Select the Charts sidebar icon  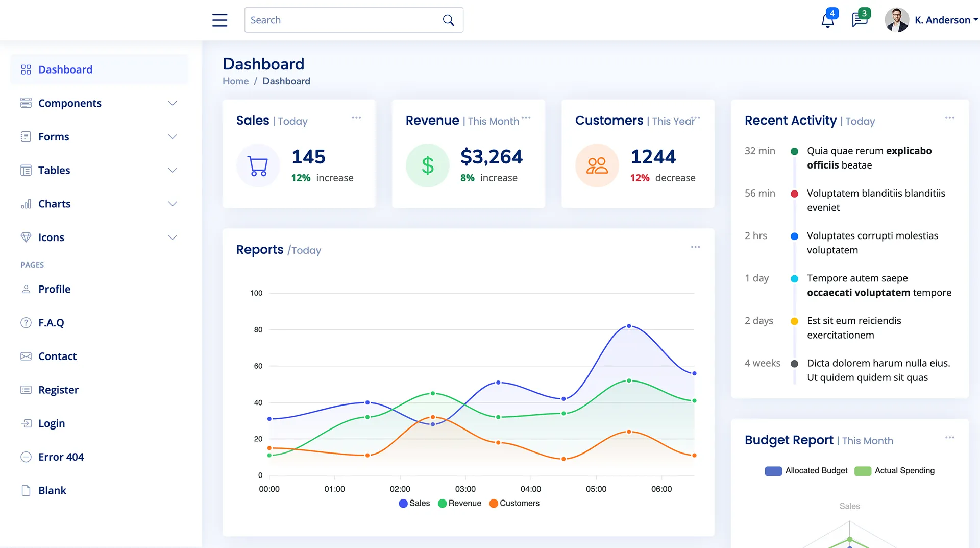pyautogui.click(x=26, y=204)
